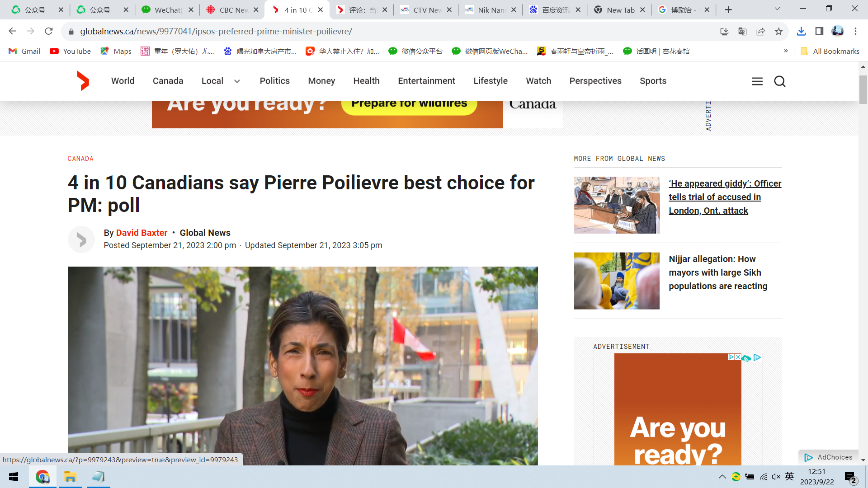
Task: Open the tab search chevron button
Action: 777,9
